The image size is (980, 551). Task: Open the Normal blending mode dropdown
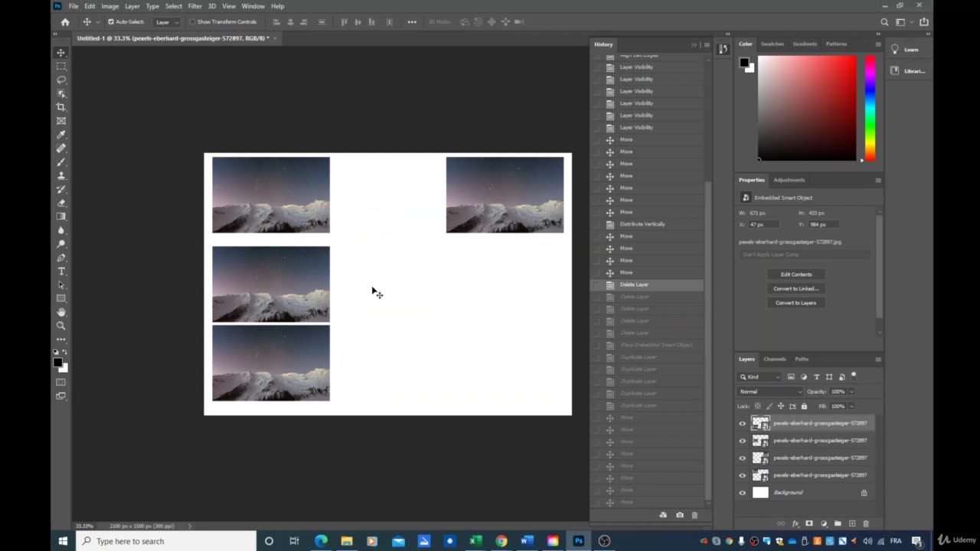tap(770, 392)
